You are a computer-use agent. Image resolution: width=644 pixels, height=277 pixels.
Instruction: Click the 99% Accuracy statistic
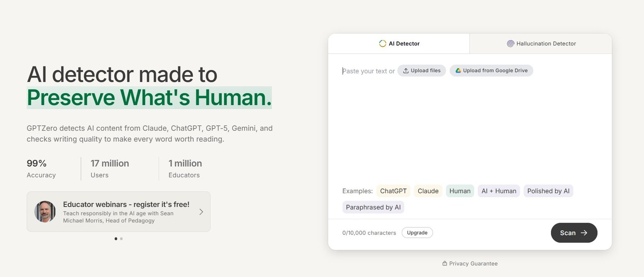tap(41, 169)
